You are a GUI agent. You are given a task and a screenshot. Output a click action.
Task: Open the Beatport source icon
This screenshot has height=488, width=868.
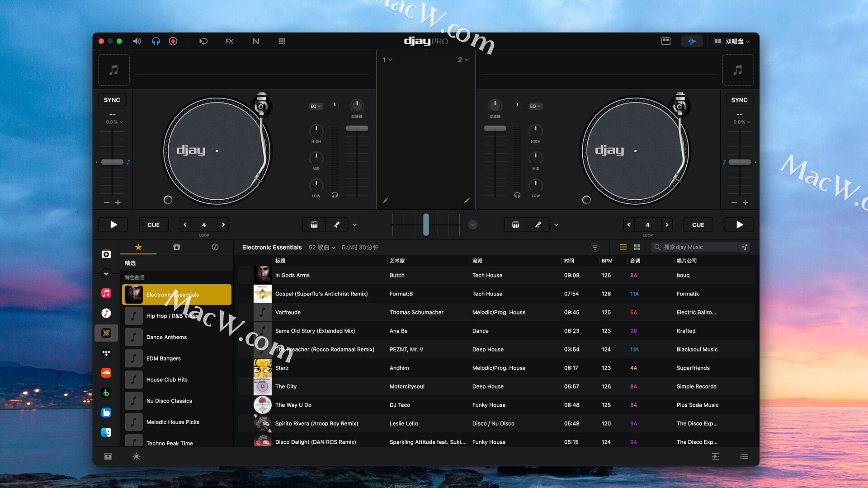[106, 393]
